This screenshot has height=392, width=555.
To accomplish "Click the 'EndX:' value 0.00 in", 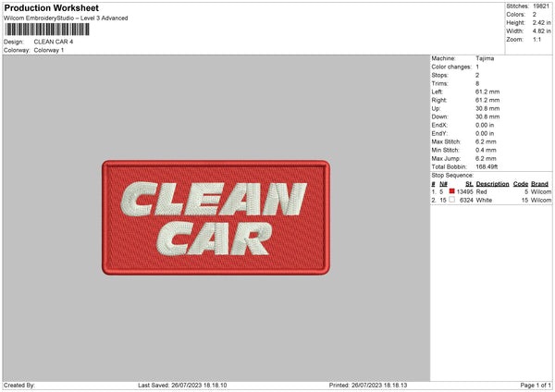I will [x=485, y=125].
